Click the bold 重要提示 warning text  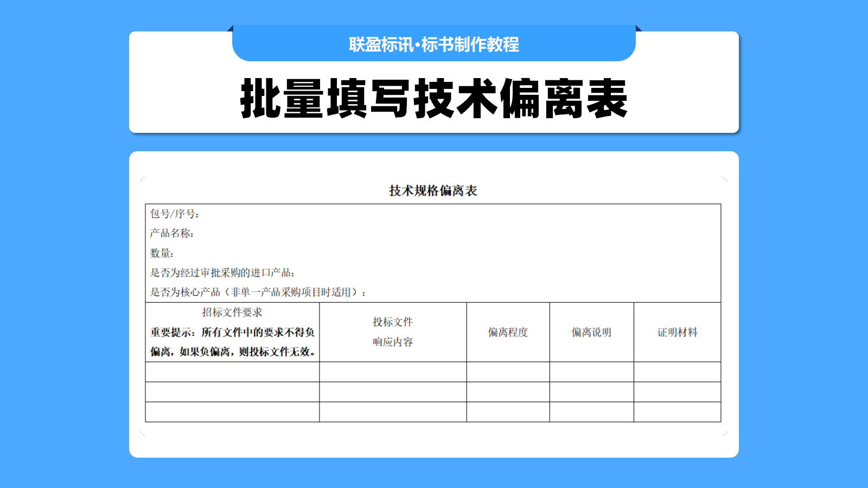[233, 342]
